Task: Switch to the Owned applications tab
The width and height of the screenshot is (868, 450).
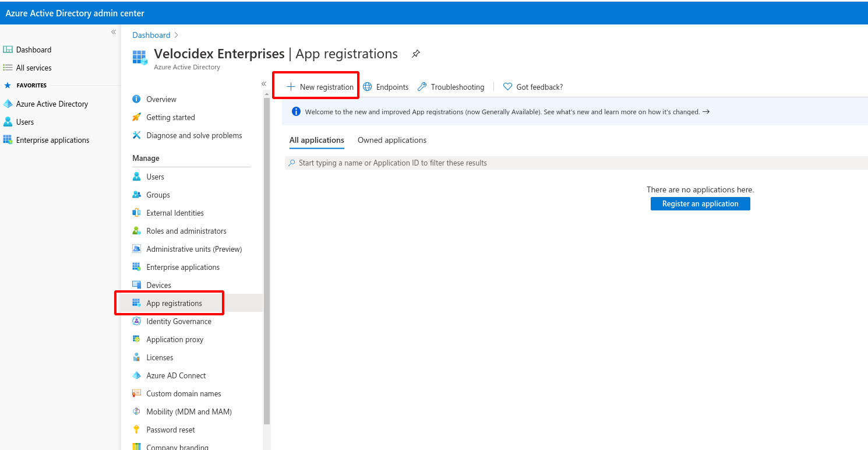Action: pyautogui.click(x=391, y=140)
